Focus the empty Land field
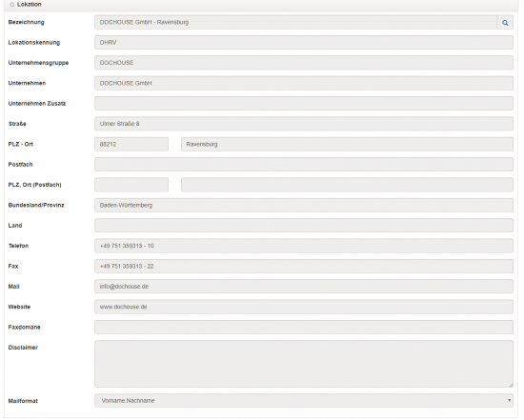The height and width of the screenshot is (420, 524). click(x=304, y=225)
